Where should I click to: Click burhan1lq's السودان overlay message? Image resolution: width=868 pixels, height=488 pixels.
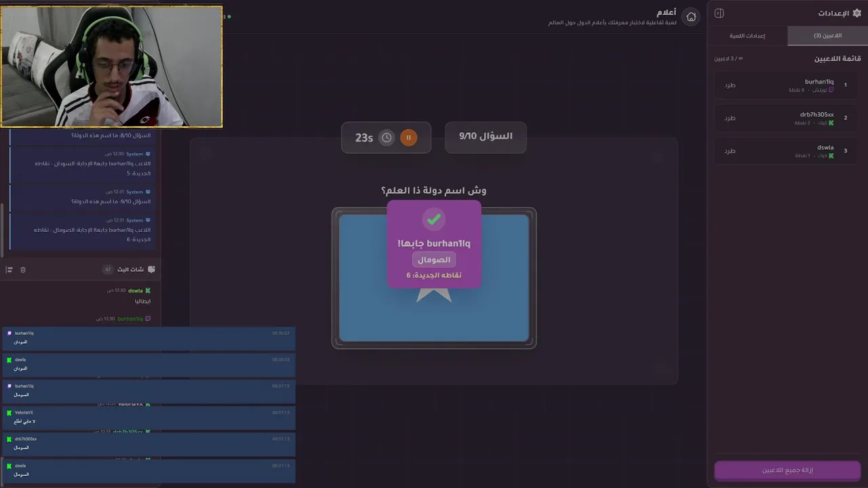[x=149, y=338]
